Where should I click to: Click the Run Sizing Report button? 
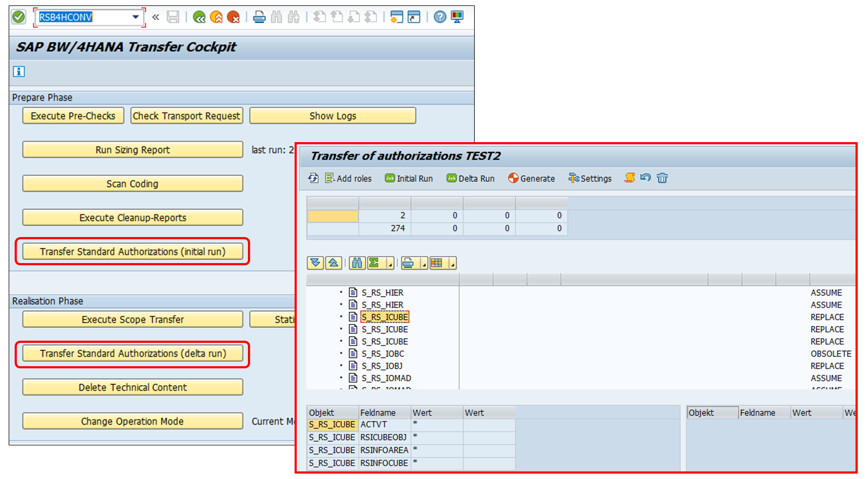(132, 150)
